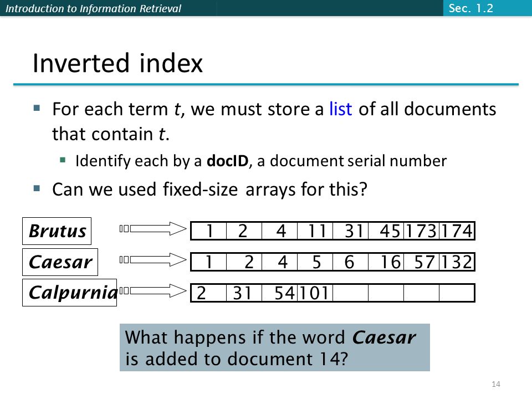Pick cell '174' in the Brutus array
This screenshot has width=532, height=399.
point(457,231)
